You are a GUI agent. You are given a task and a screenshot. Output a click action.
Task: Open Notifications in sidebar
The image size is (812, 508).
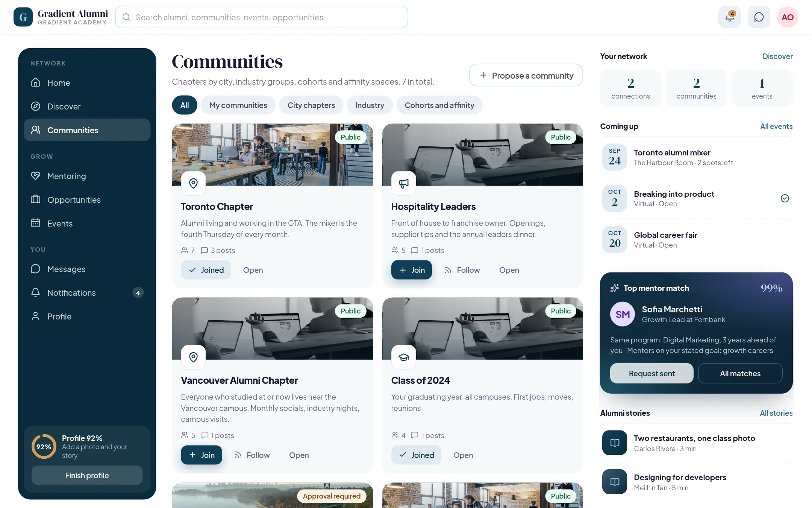point(87,293)
